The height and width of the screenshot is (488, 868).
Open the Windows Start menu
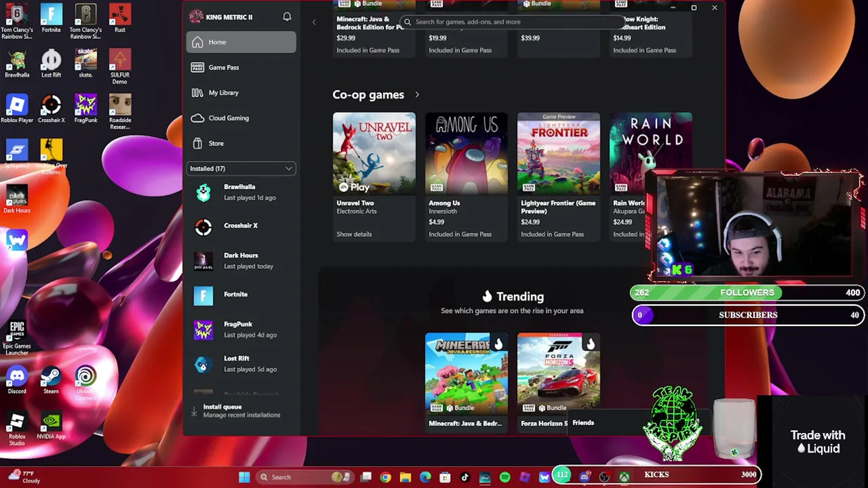click(x=244, y=477)
